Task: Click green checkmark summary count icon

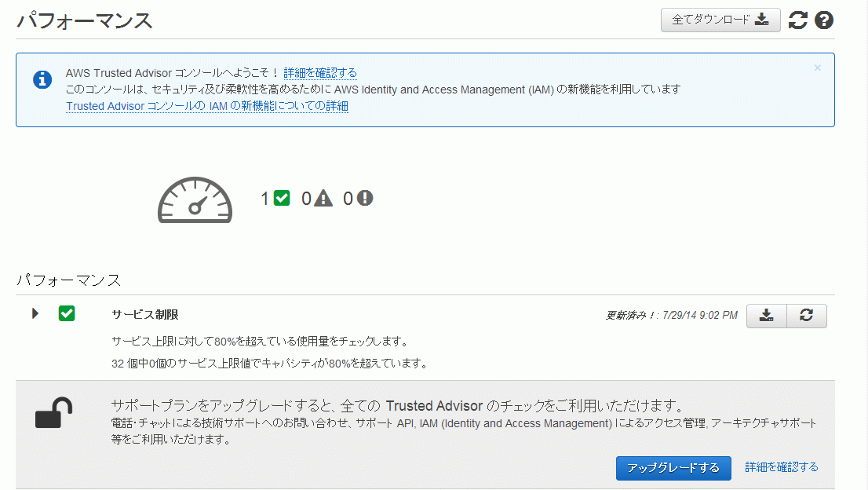Action: [282, 198]
